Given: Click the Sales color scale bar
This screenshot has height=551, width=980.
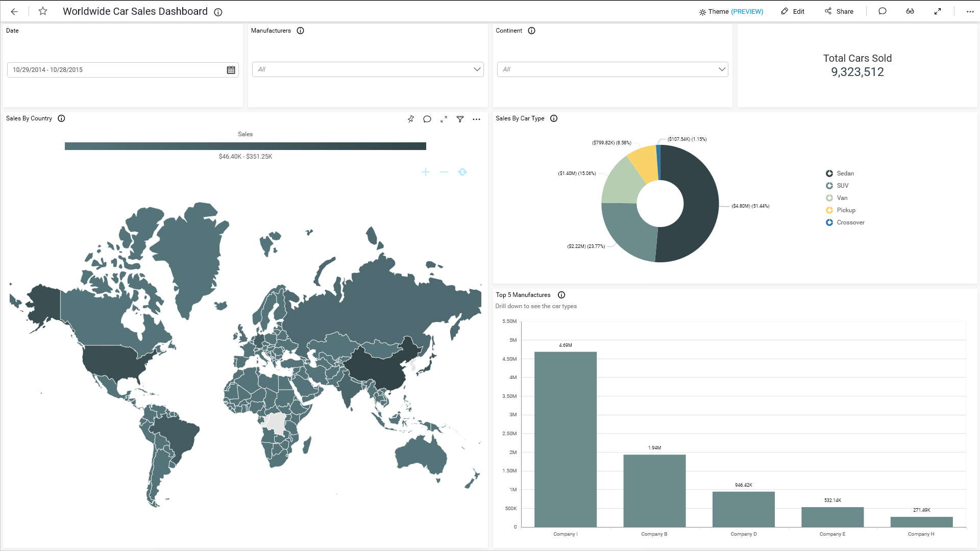Looking at the screenshot, I should (x=245, y=146).
